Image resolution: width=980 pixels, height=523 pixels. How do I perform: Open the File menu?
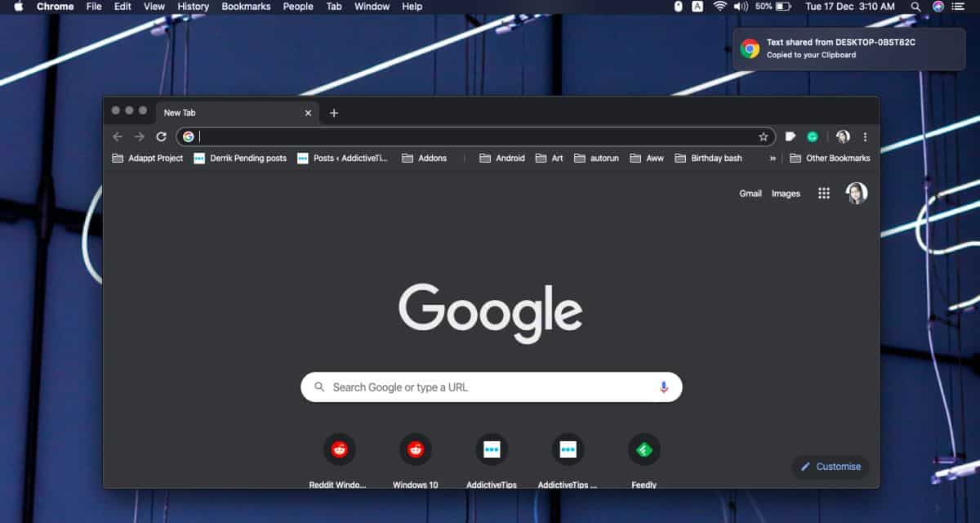coord(94,7)
